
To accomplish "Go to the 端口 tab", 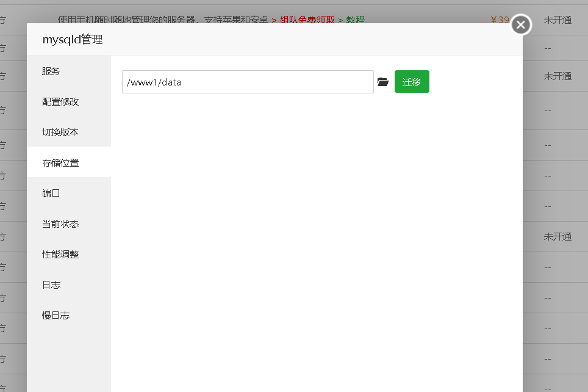I will (69, 194).
